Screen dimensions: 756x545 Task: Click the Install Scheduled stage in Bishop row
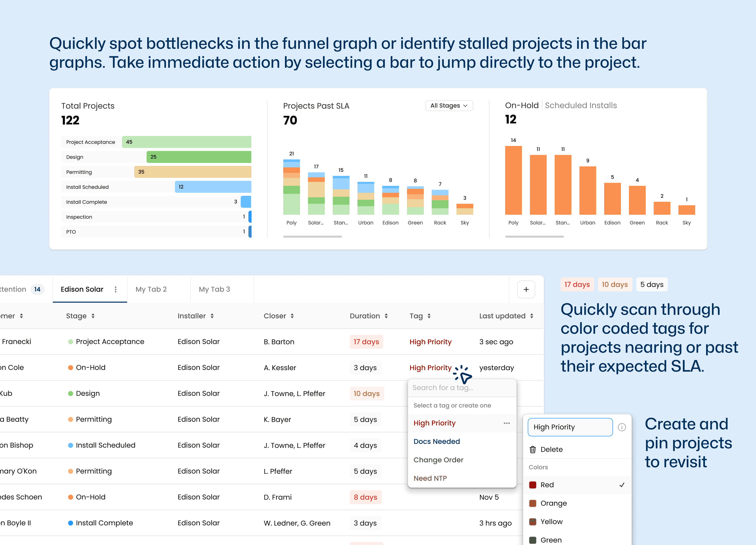coord(105,445)
